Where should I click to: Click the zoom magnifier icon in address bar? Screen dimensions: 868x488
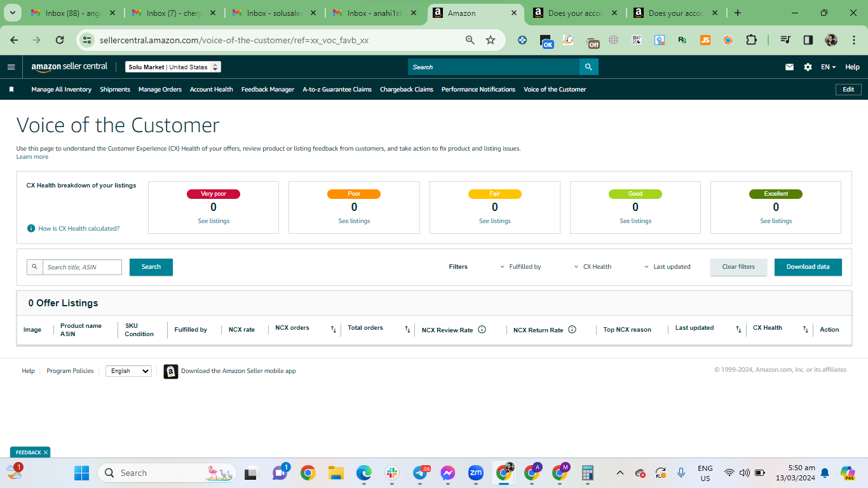click(x=470, y=40)
